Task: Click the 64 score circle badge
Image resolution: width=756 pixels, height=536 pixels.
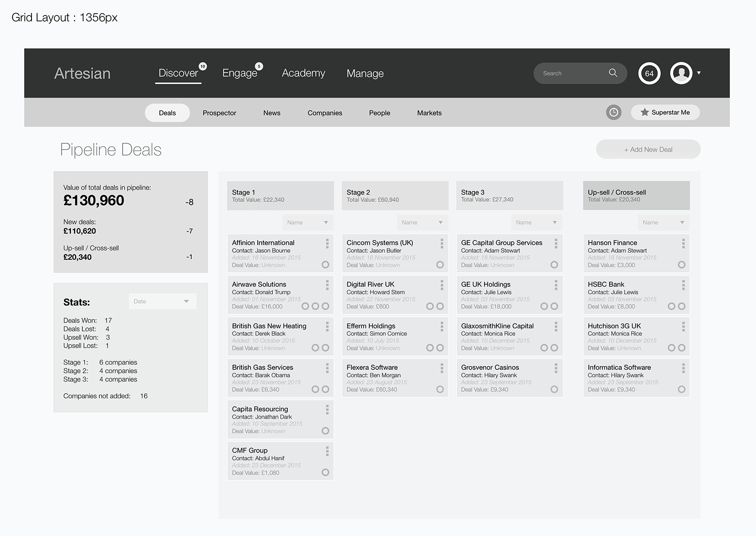Action: (649, 73)
